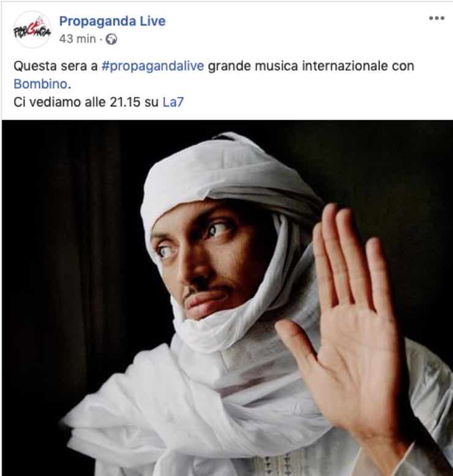Click the text "Ci vediamo alle 21.15 su"

[x=86, y=102]
